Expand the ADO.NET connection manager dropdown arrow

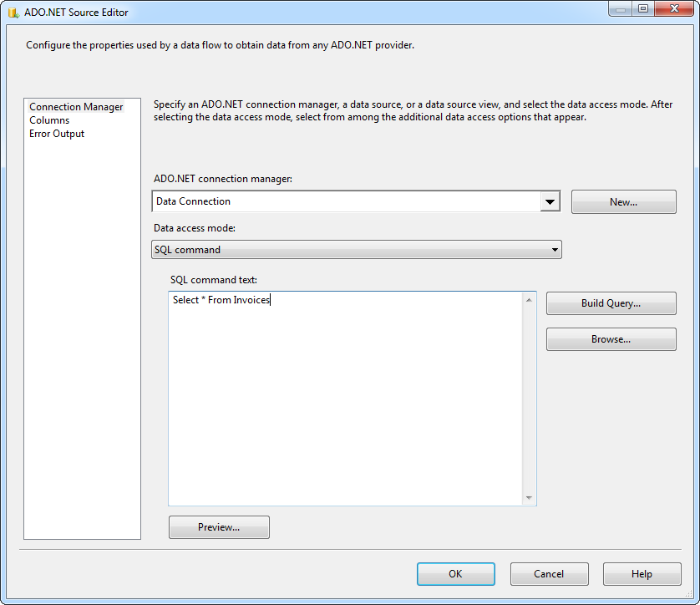point(550,201)
